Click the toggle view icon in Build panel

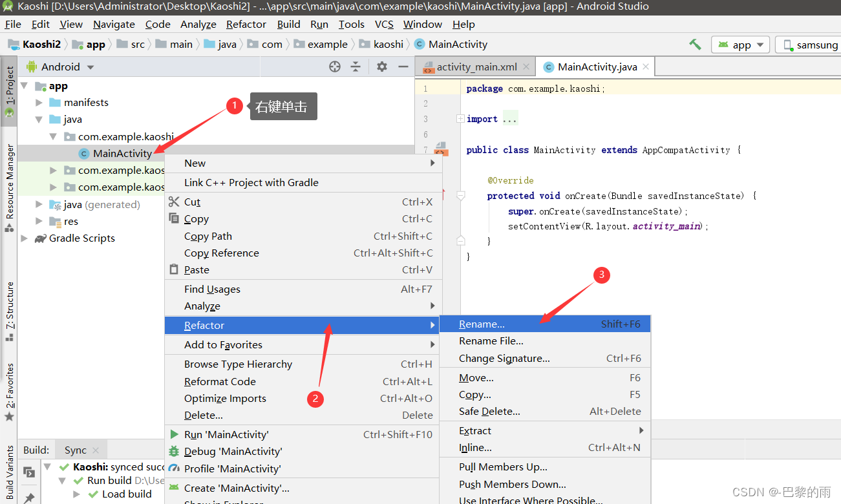29,472
